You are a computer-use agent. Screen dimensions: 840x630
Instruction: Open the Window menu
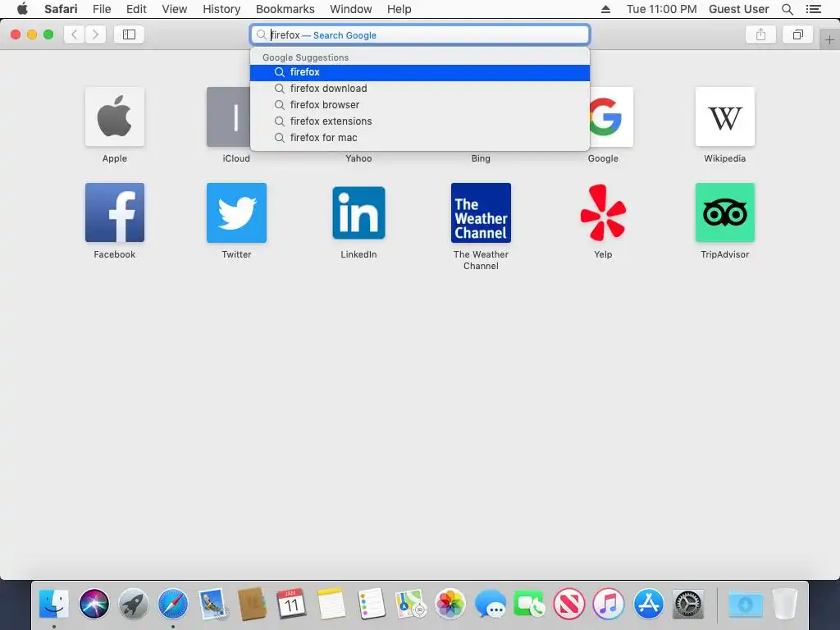pos(351,9)
